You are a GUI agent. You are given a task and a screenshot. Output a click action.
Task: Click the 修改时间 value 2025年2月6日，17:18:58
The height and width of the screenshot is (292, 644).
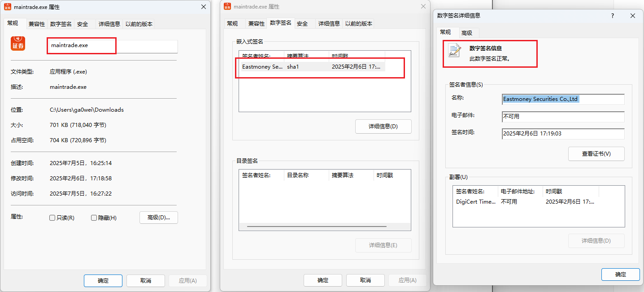click(81, 179)
